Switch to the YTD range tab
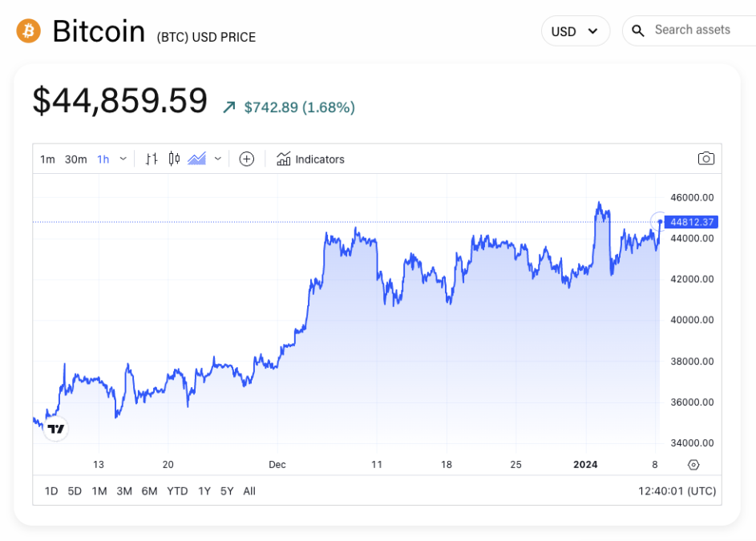 [x=177, y=491]
